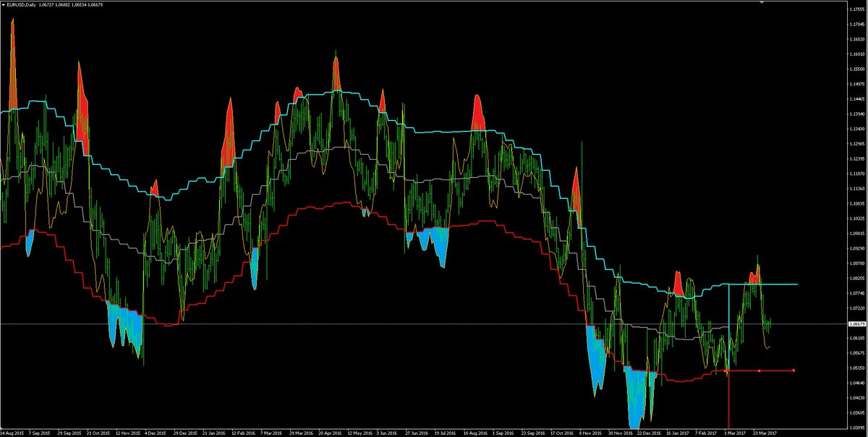
Task: Click the 14 Aug 2015 date label
Action: [14, 433]
